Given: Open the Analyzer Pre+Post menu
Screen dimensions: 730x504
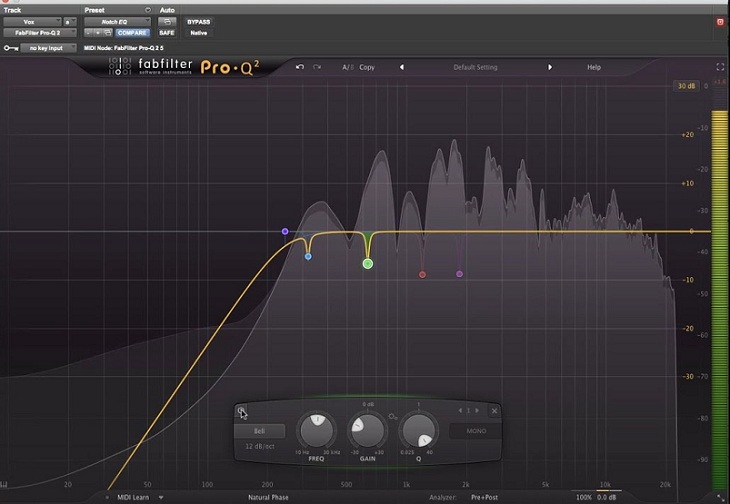Looking at the screenshot, I should click(484, 497).
